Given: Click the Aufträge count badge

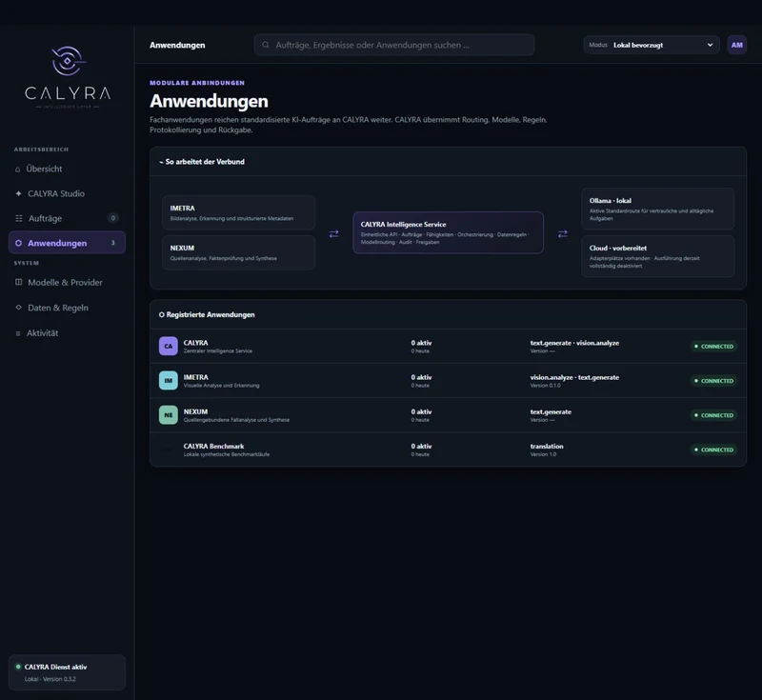Looking at the screenshot, I should click(x=112, y=218).
